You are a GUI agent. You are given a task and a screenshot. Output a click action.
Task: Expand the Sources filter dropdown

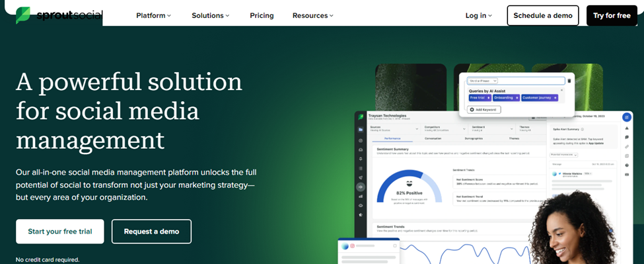point(394,129)
